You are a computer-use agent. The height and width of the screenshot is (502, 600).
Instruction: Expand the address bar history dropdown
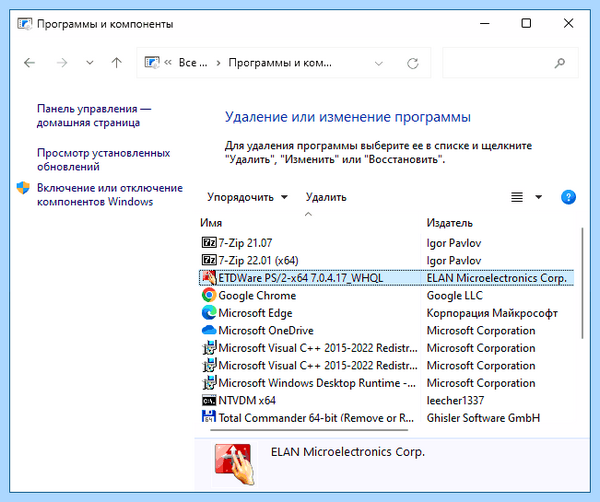[378, 63]
